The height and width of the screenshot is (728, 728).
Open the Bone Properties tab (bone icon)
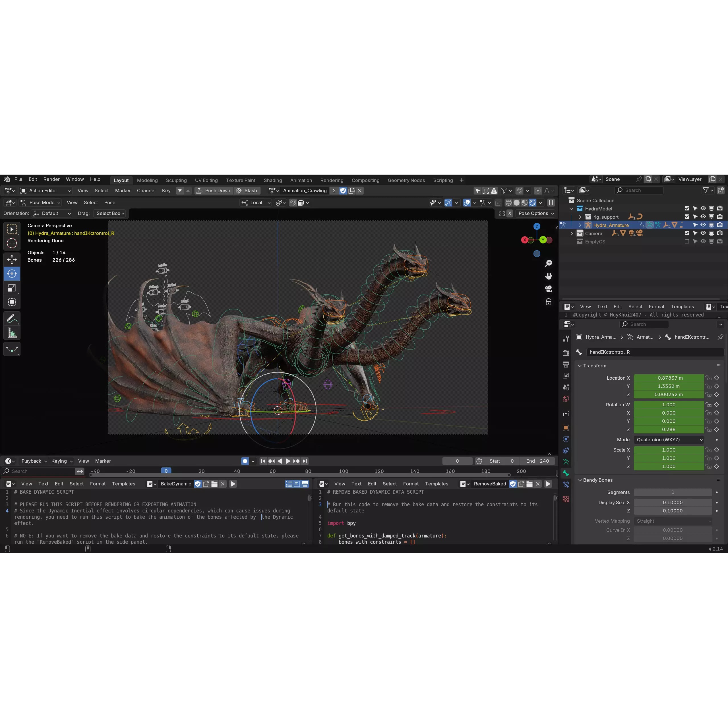coord(566,473)
